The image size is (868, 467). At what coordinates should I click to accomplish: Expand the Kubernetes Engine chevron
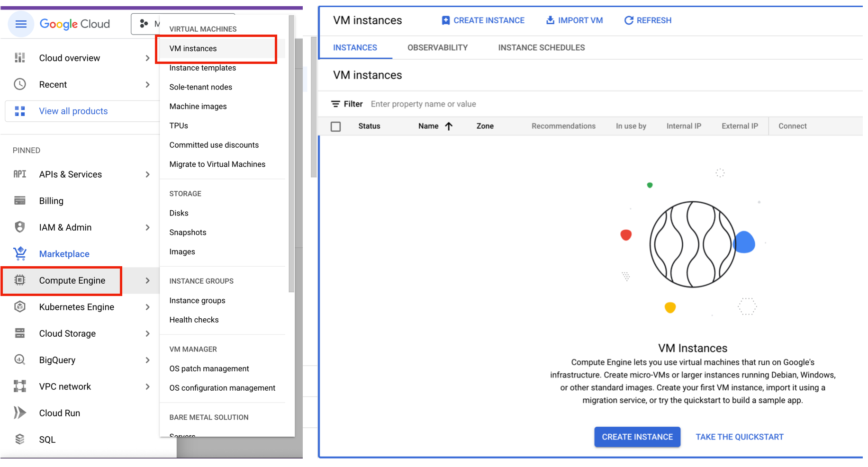(x=147, y=307)
